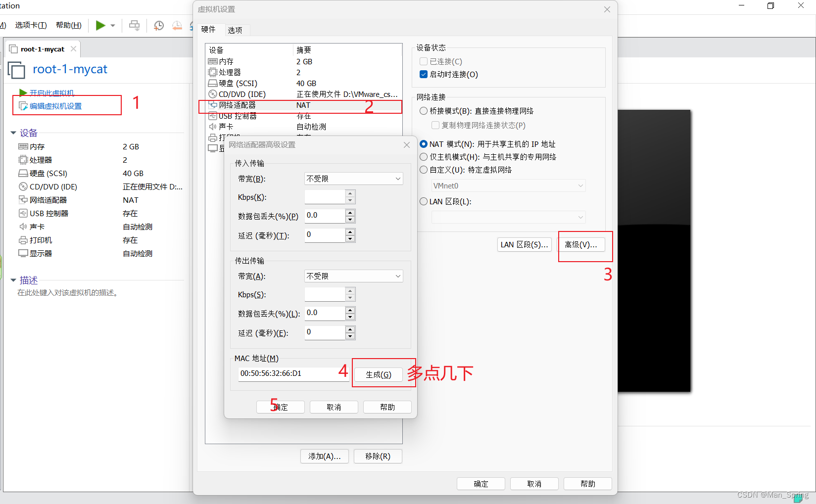
Task: Click the revert snapshot toolbar icon
Action: pos(177,25)
